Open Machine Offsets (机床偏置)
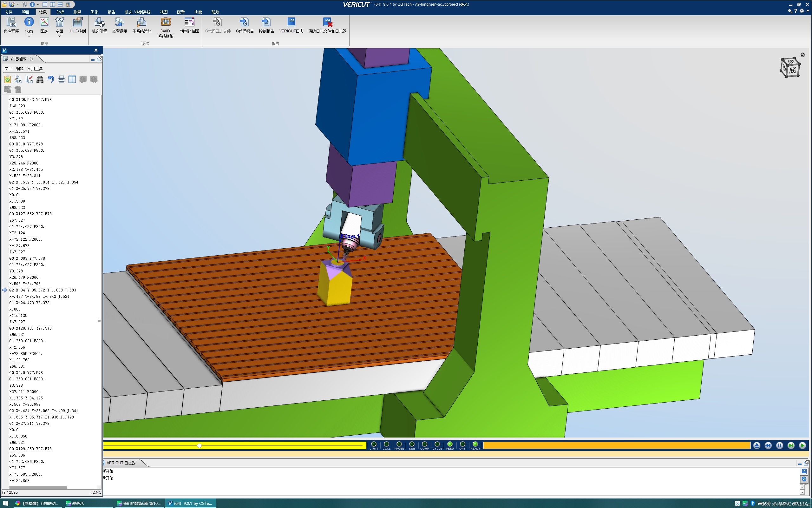Image resolution: width=812 pixels, height=508 pixels. [99, 25]
